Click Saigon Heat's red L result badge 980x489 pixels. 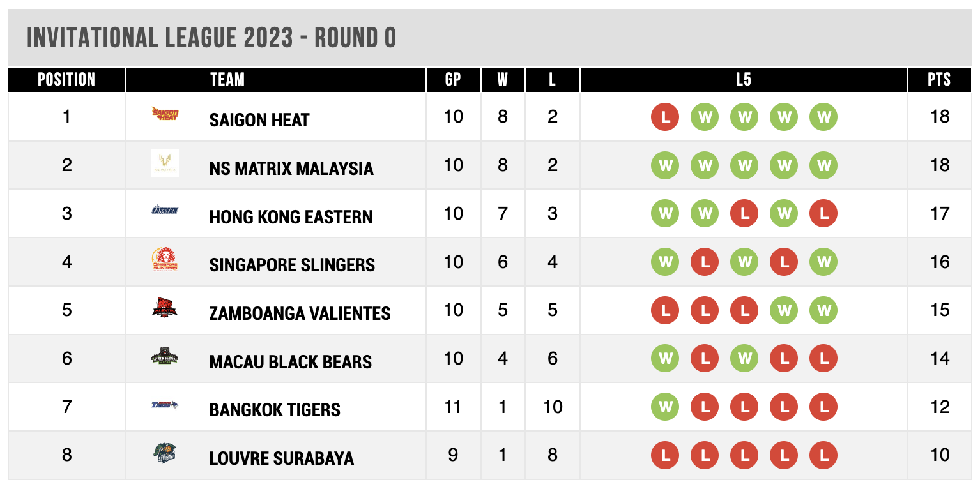[x=665, y=117]
